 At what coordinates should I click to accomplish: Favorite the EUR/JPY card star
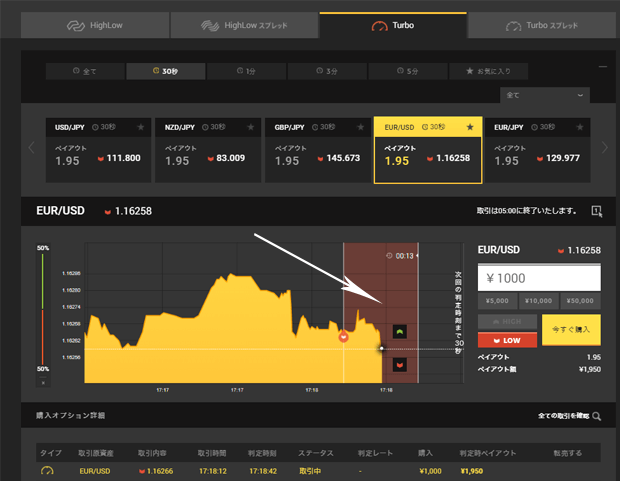pyautogui.click(x=580, y=127)
